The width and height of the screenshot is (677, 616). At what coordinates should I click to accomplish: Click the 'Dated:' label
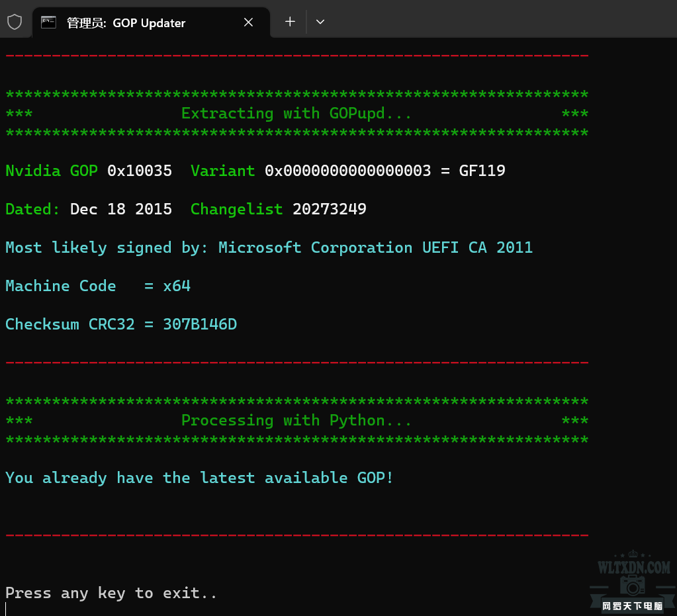(x=33, y=209)
